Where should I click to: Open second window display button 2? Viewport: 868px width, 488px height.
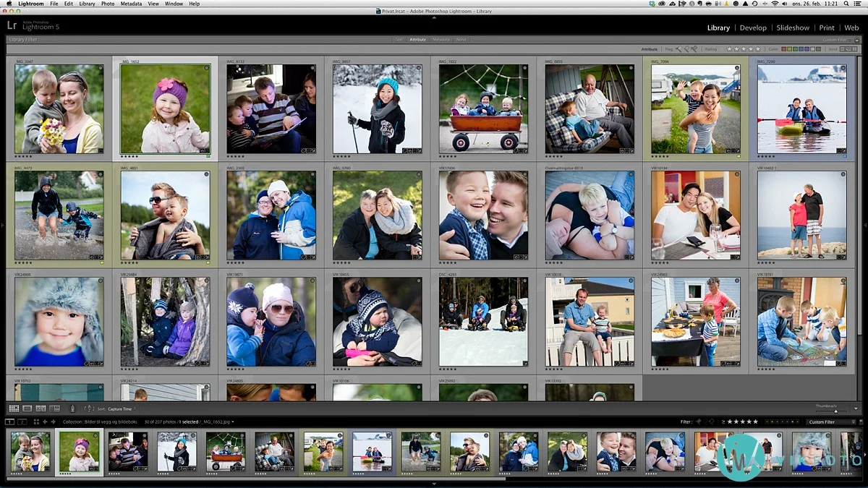[x=22, y=421]
